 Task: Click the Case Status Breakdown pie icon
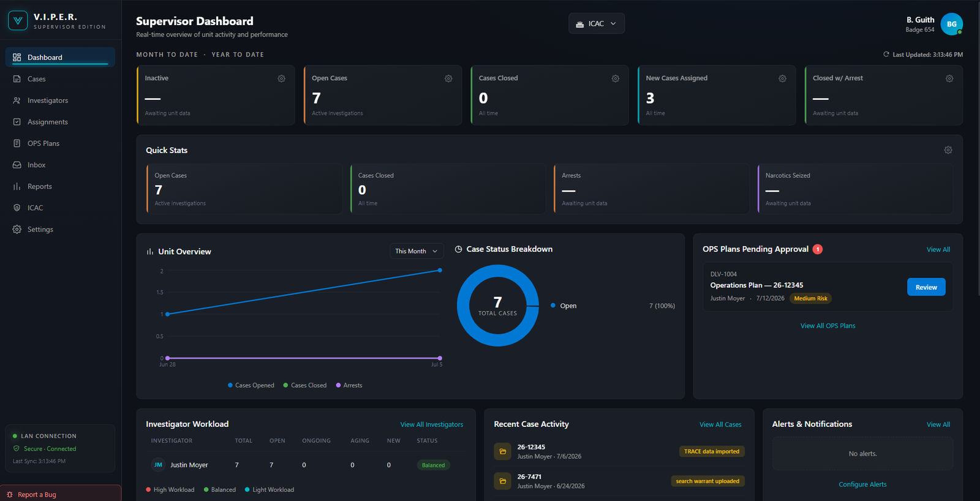click(x=458, y=249)
